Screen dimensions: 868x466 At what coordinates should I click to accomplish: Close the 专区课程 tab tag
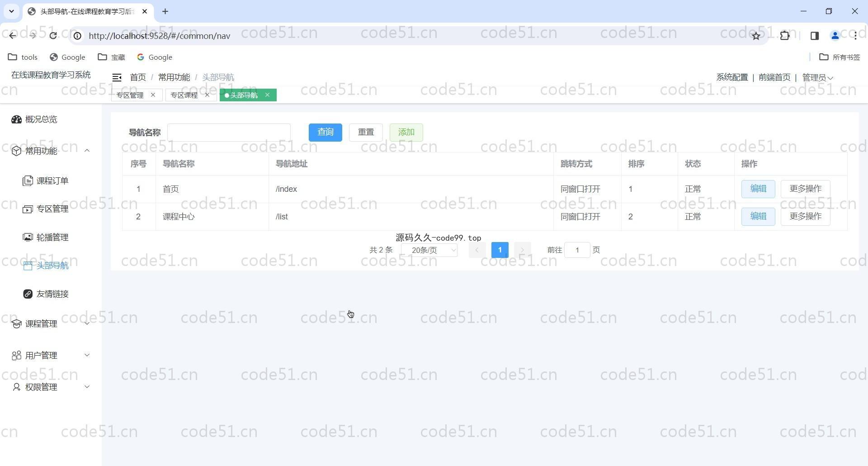point(207,95)
